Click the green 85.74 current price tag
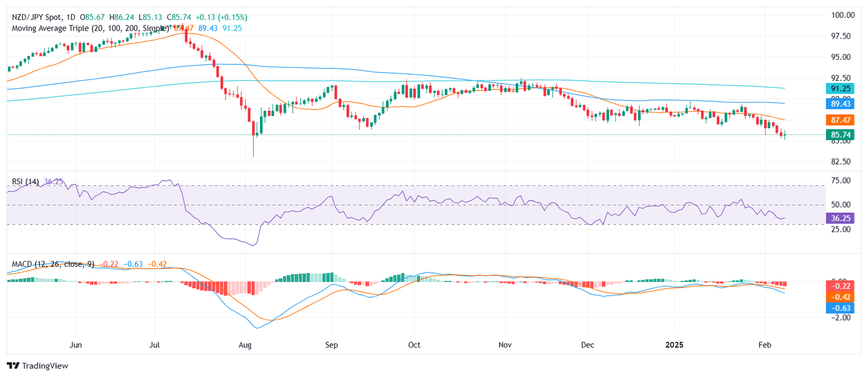868x377 pixels. 840,135
